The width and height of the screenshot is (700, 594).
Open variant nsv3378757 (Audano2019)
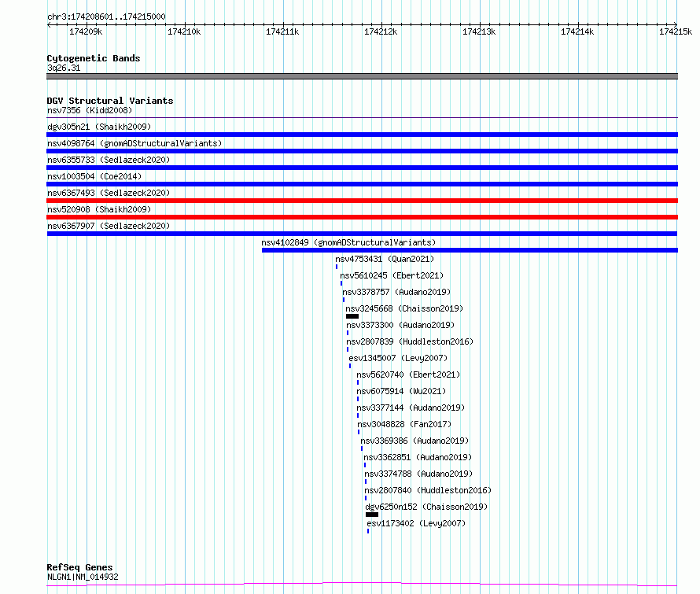pyautogui.click(x=396, y=292)
